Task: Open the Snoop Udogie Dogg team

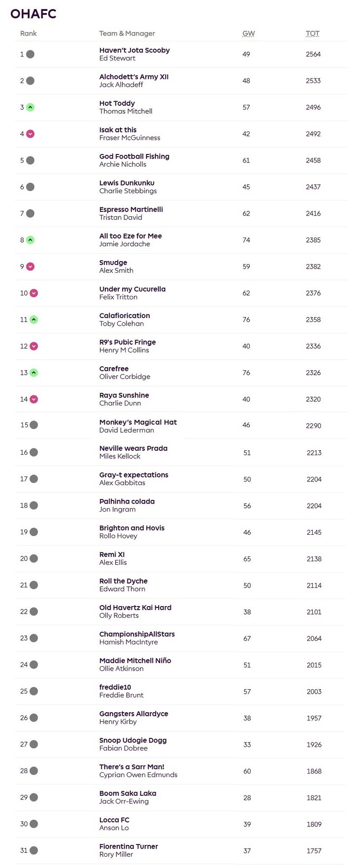Action: (x=133, y=740)
